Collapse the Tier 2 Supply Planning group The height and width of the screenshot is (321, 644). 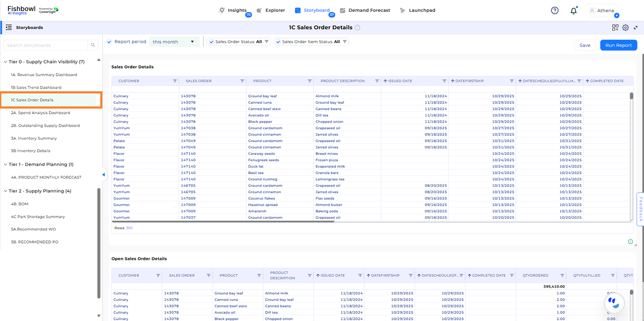pos(6,191)
